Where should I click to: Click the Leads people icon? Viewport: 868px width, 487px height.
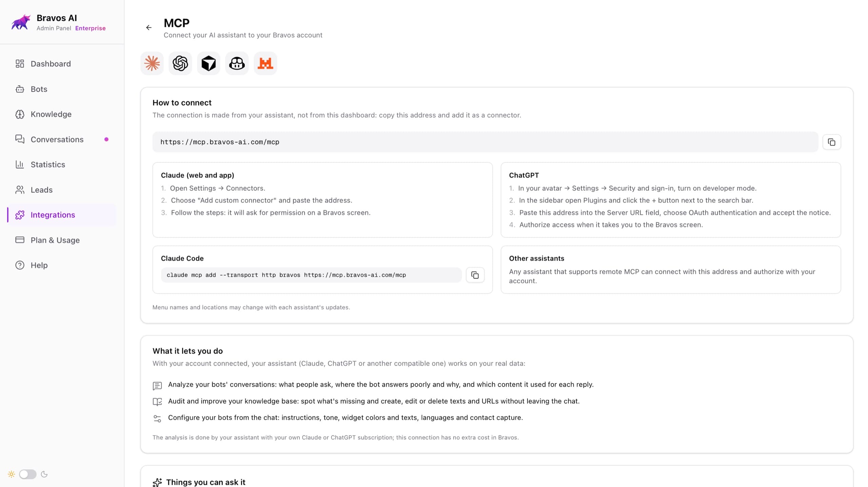20,190
